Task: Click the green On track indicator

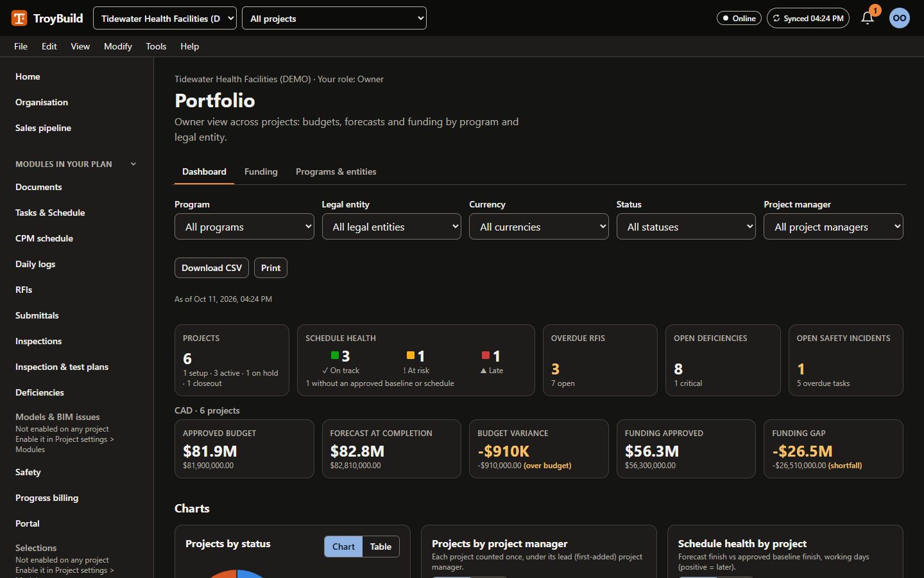Action: point(335,356)
